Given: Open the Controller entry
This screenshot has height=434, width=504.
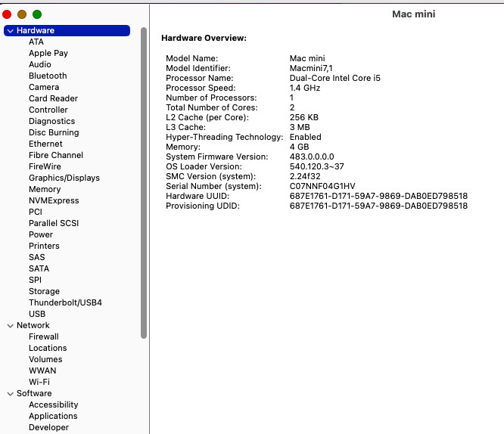Looking at the screenshot, I should pyautogui.click(x=48, y=110).
